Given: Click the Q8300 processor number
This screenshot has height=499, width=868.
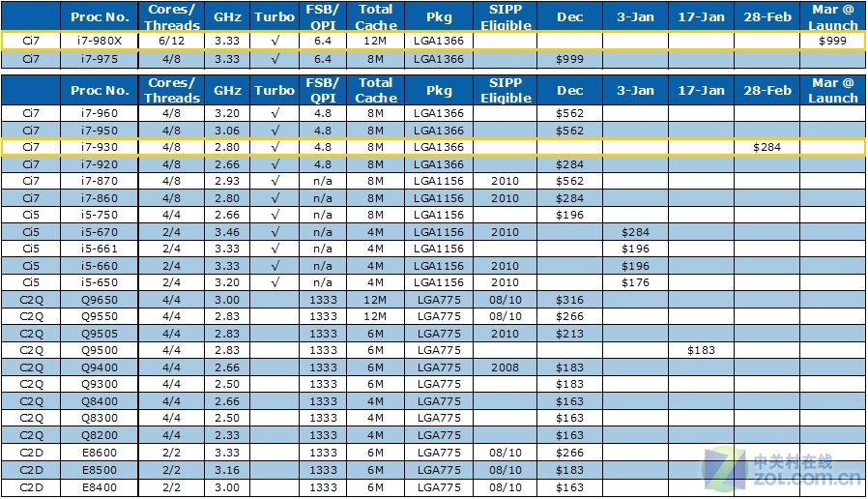Looking at the screenshot, I should coord(100,418).
